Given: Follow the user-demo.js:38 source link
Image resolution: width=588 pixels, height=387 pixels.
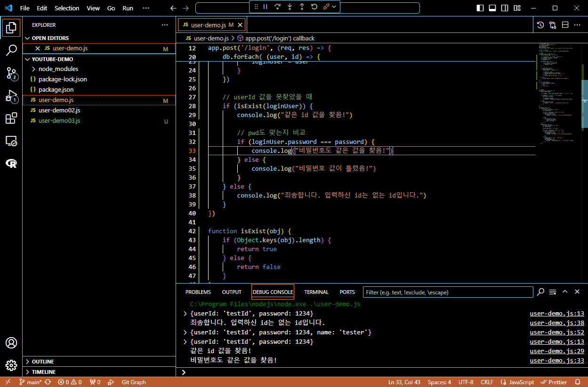Looking at the screenshot, I should [x=557, y=323].
